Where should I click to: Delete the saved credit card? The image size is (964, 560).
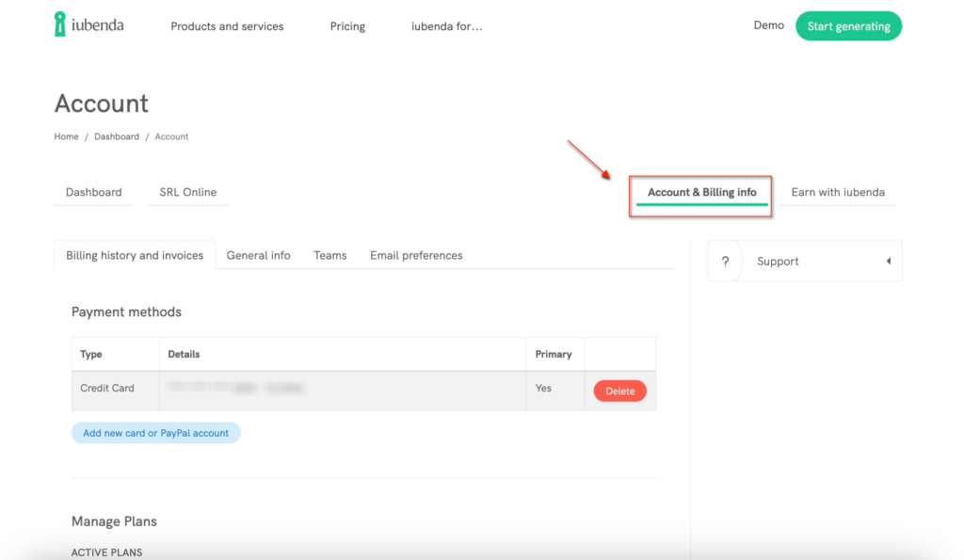pos(619,391)
